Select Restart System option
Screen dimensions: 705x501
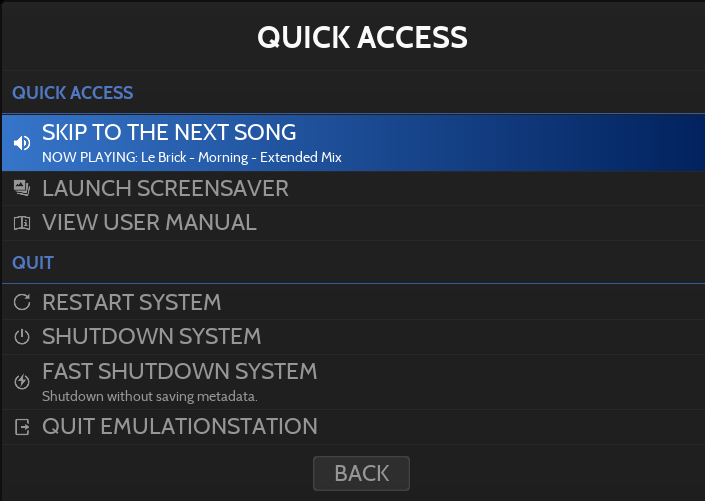(131, 302)
